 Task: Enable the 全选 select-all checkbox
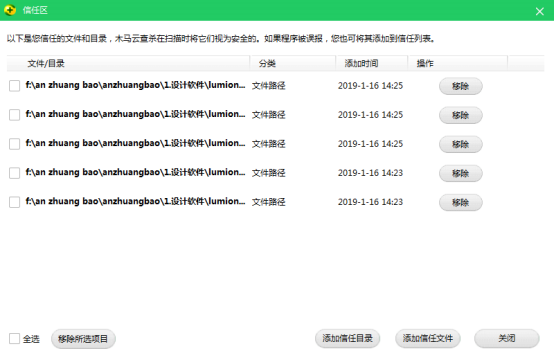click(x=14, y=338)
